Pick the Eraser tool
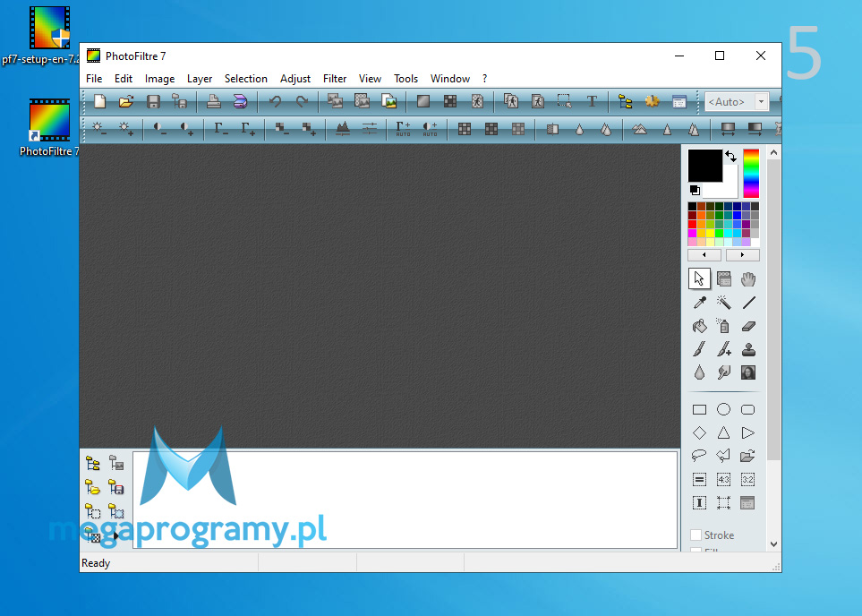Screen dimensions: 862x616 point(748,326)
